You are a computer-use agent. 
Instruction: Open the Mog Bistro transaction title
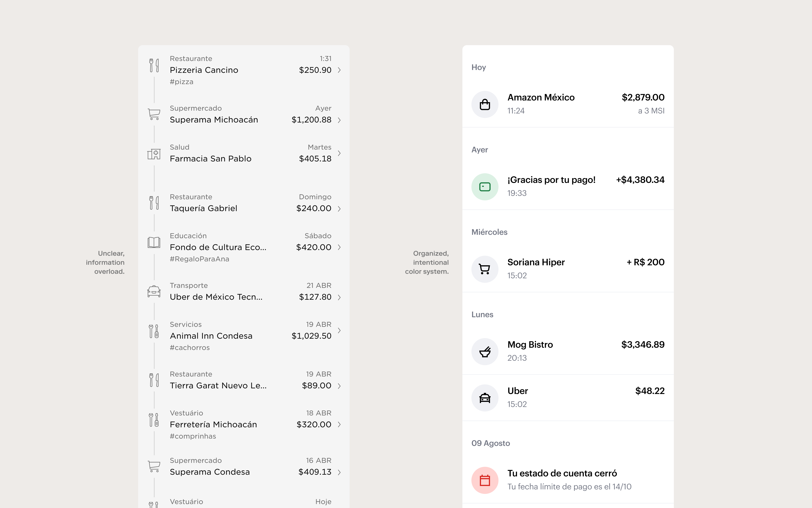point(530,345)
